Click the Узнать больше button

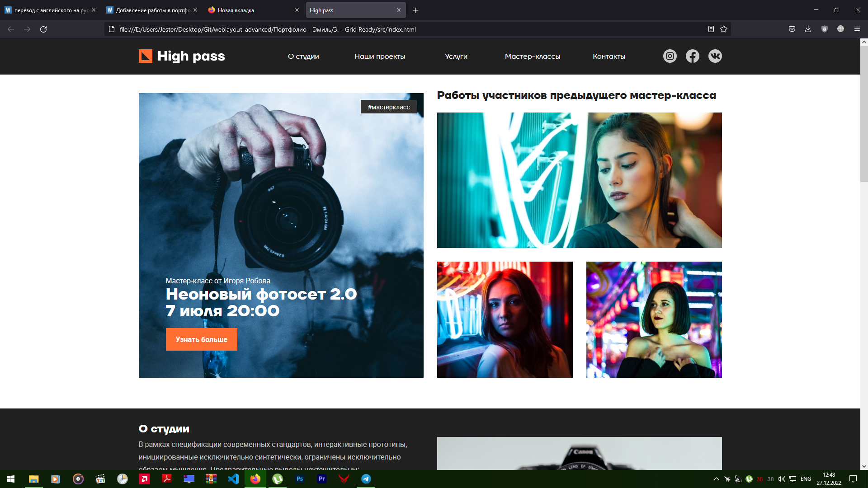pos(201,339)
